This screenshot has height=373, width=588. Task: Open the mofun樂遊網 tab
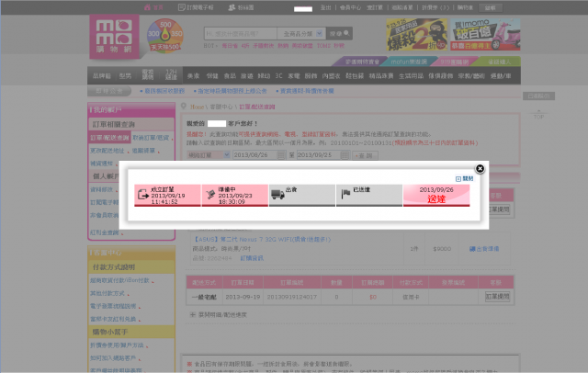(x=409, y=62)
